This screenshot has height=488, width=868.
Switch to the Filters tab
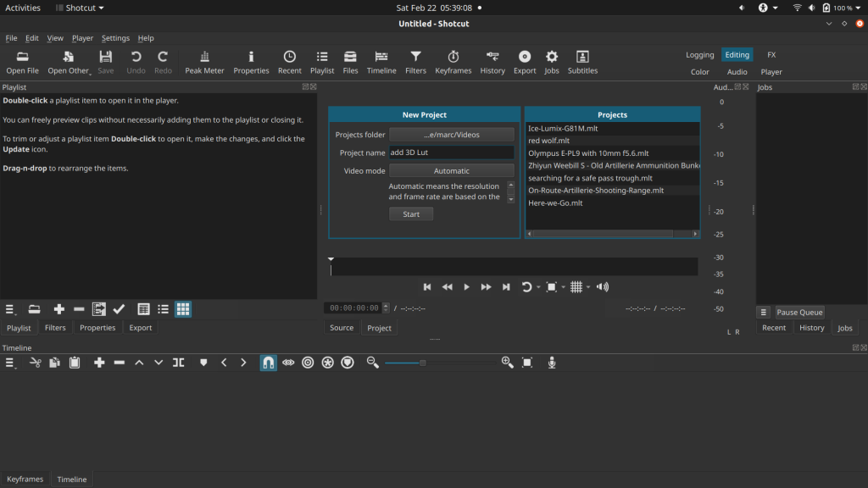(55, 328)
